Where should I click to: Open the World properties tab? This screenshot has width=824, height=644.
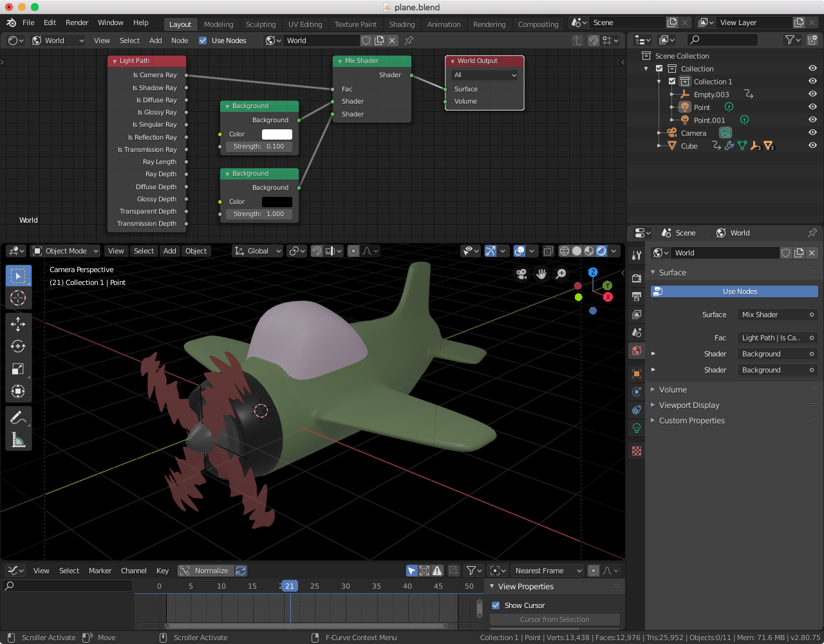[637, 351]
